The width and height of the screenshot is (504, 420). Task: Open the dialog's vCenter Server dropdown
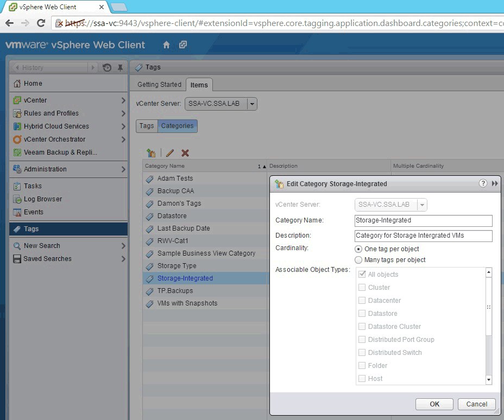pyautogui.click(x=391, y=205)
